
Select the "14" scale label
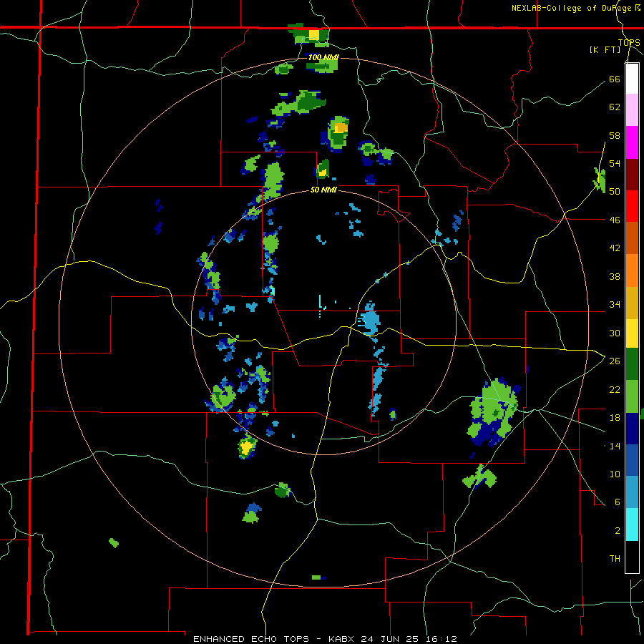(615, 446)
